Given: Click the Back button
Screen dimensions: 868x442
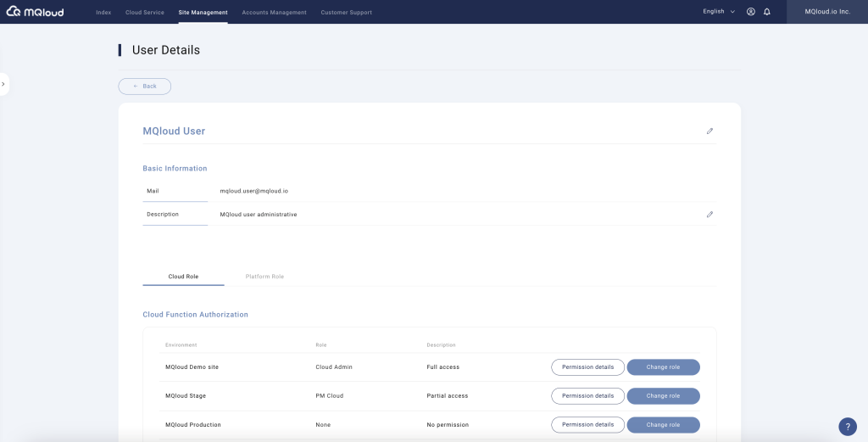Looking at the screenshot, I should (145, 87).
